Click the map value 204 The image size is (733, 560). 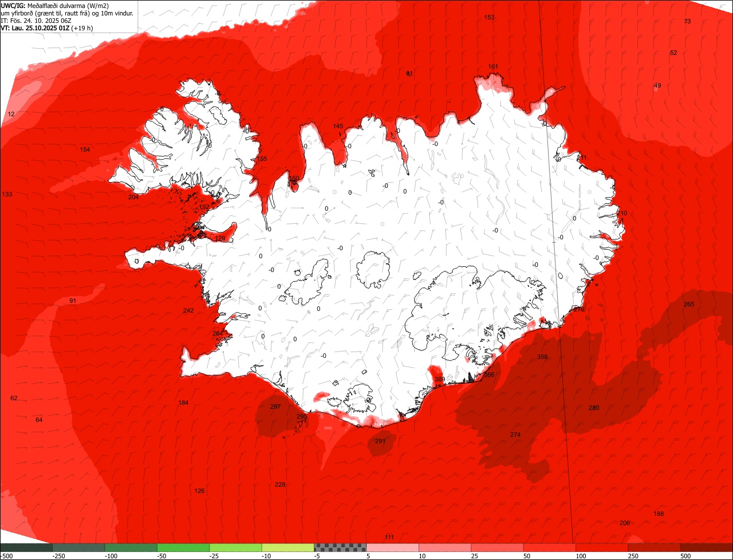click(x=133, y=197)
